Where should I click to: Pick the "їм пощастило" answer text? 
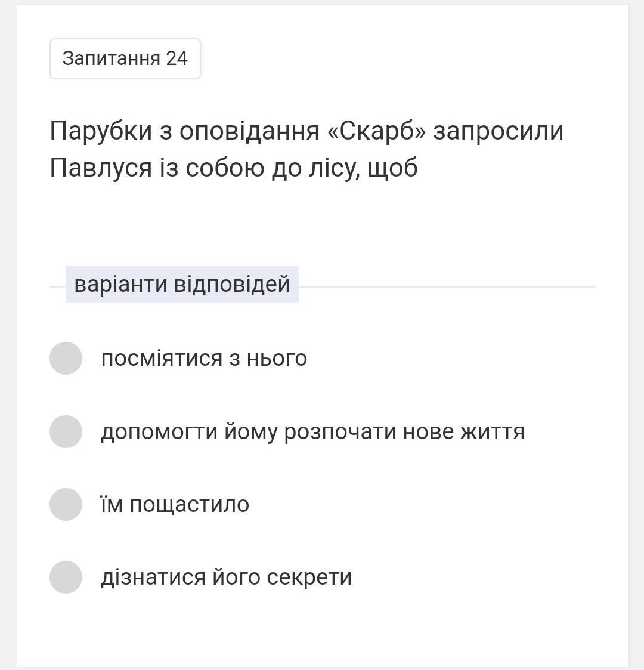pos(175,504)
